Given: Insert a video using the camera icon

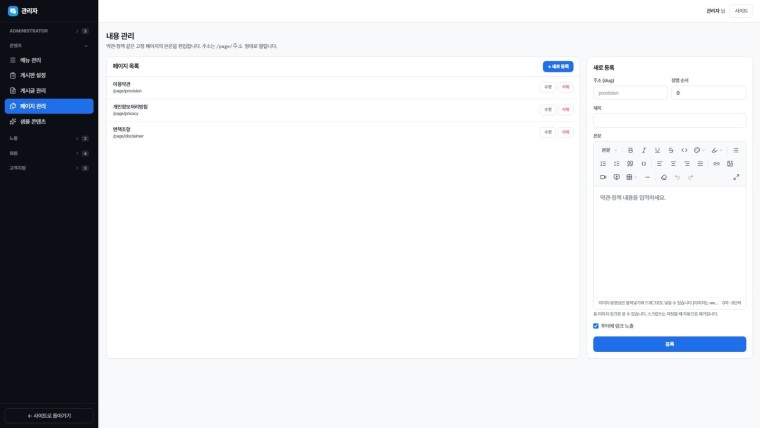Looking at the screenshot, I should 603,177.
